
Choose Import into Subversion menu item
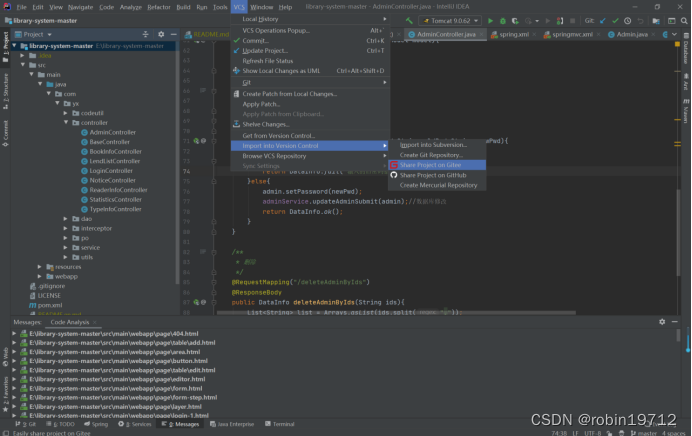(437, 145)
